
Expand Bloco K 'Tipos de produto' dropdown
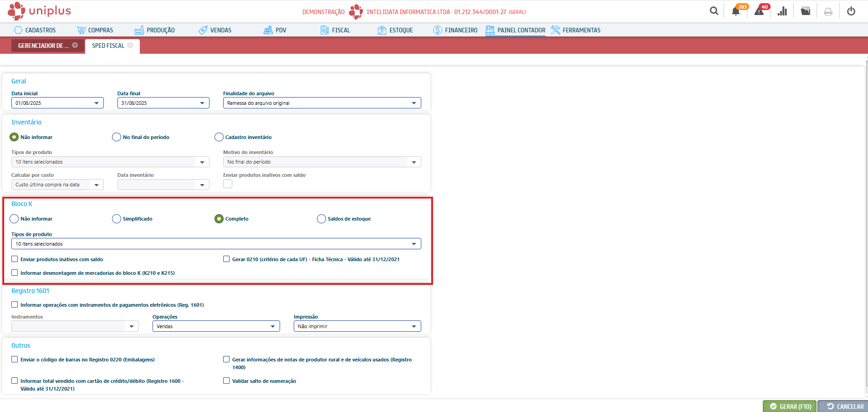click(x=216, y=244)
